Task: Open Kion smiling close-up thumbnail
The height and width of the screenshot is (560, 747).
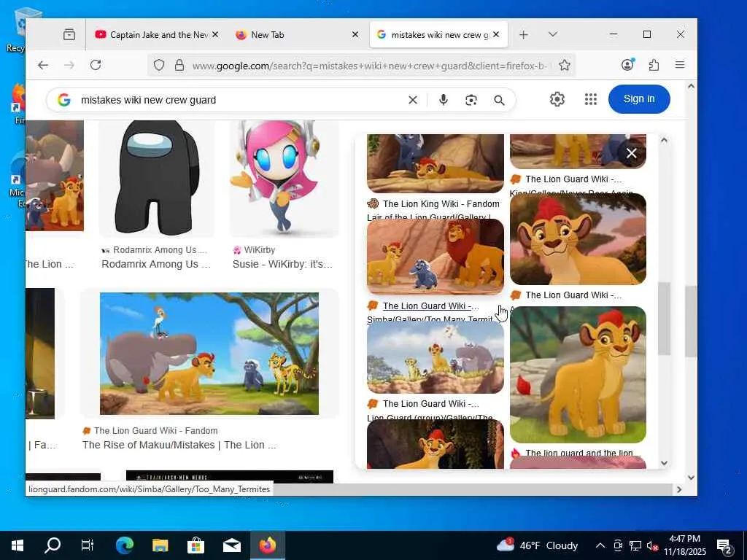Action: pyautogui.click(x=578, y=239)
